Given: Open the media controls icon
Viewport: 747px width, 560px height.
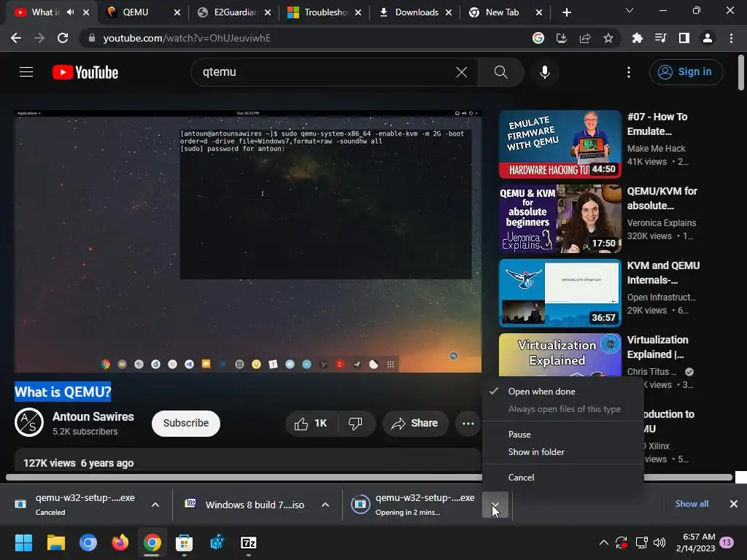Looking at the screenshot, I should click(660, 38).
